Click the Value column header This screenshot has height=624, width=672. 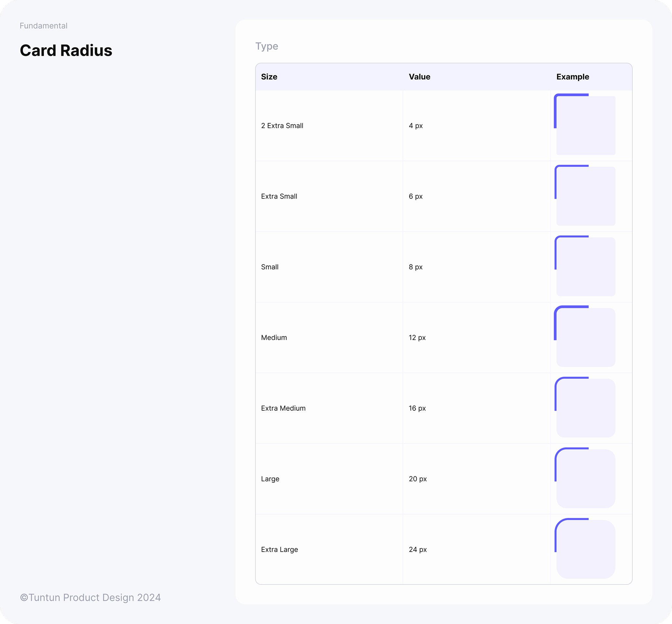419,77
